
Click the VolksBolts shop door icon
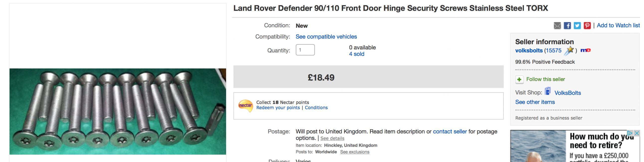pyautogui.click(x=548, y=91)
